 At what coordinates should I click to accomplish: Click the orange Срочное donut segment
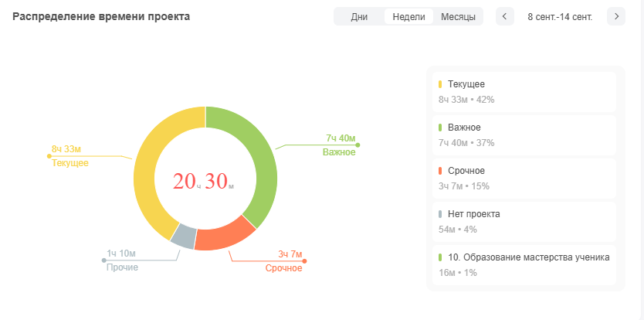point(224,234)
